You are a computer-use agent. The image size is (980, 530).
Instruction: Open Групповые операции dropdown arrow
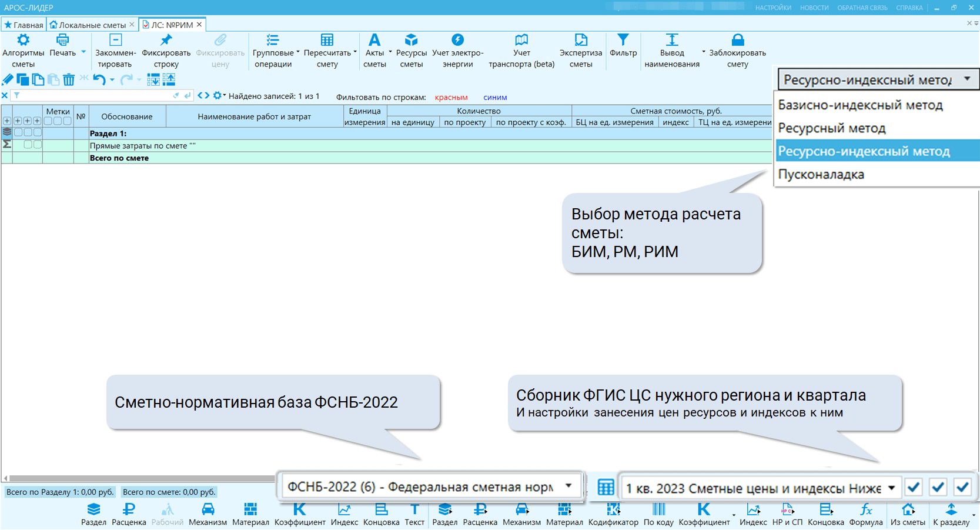[298, 52]
